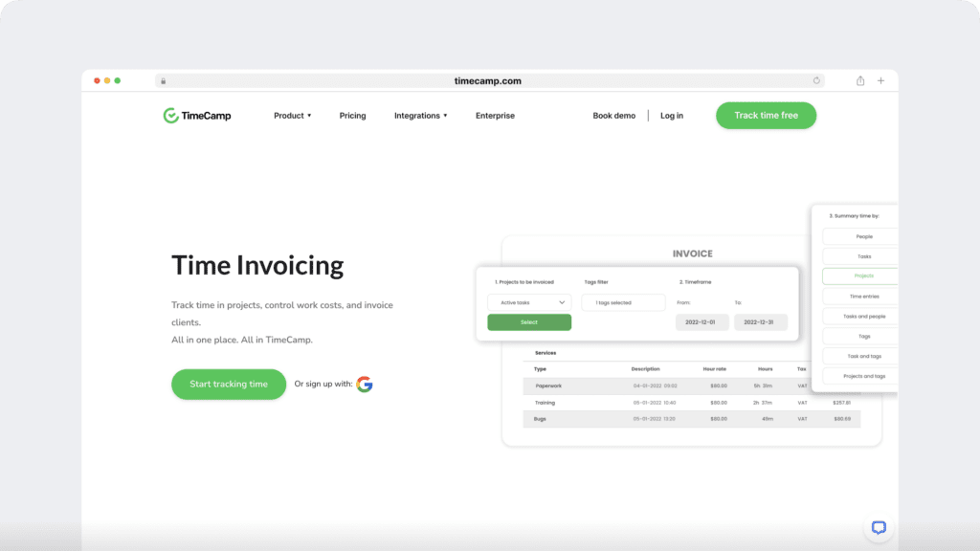Screen dimensions: 980x551
Task: Expand the Integrations menu
Action: coord(419,115)
